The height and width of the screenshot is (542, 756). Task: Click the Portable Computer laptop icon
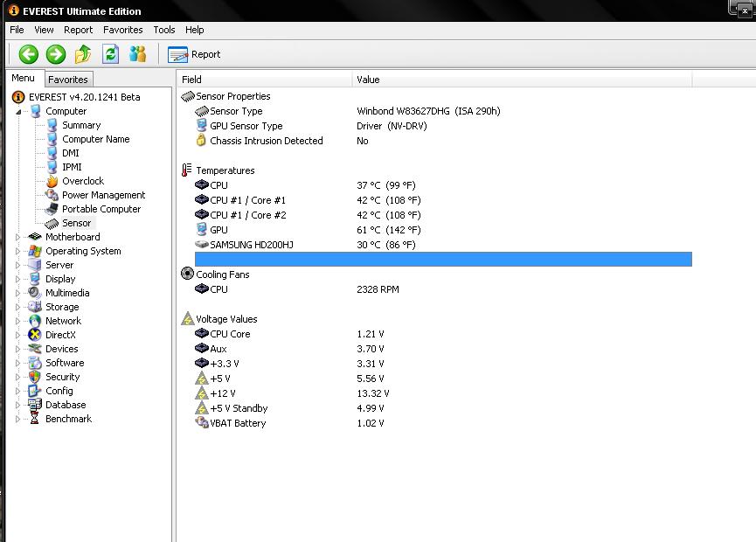point(52,209)
